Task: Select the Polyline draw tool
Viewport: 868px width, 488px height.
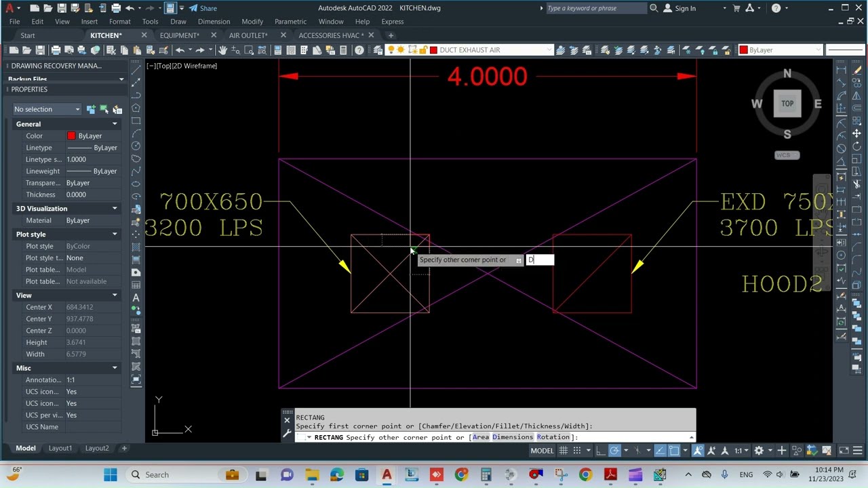Action: (136, 95)
